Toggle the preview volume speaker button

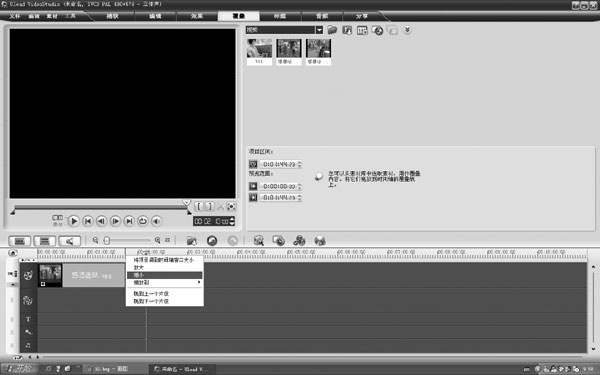tap(156, 221)
